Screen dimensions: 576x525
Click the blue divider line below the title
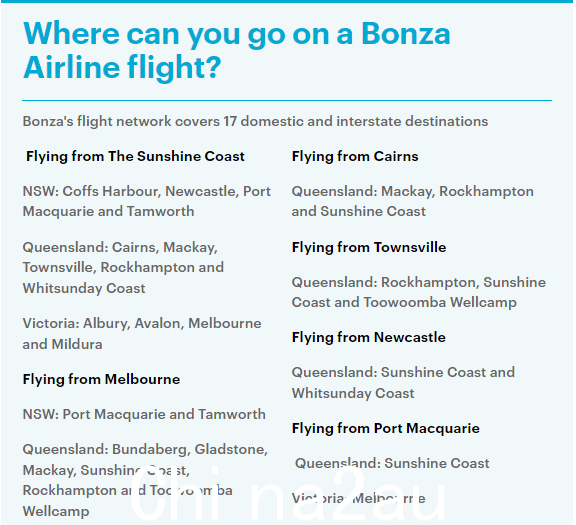(287, 100)
